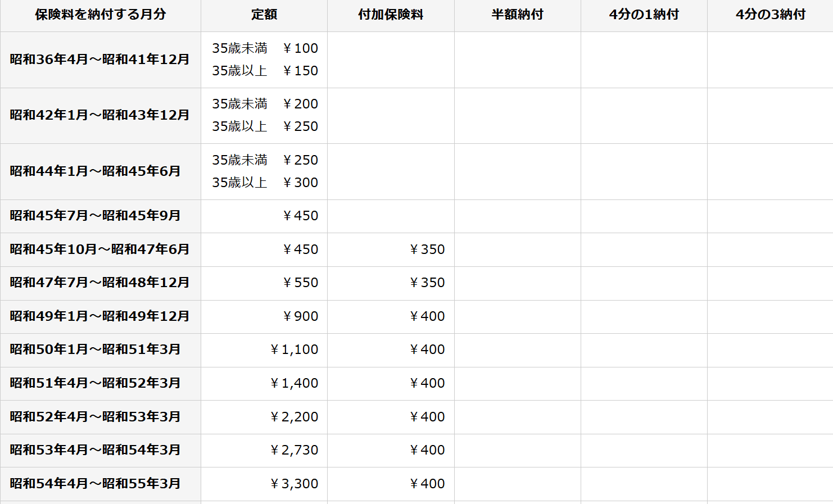
Task: Click the 保険料を納付する月分 column header
Action: [101, 15]
